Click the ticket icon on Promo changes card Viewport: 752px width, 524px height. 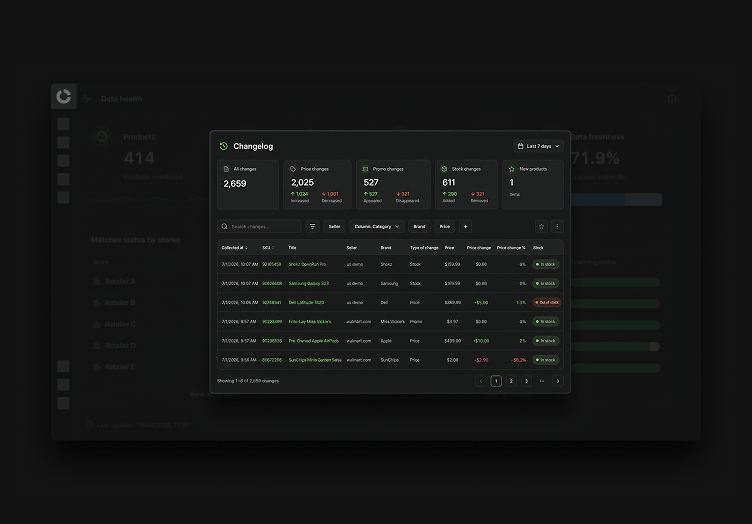(x=365, y=169)
